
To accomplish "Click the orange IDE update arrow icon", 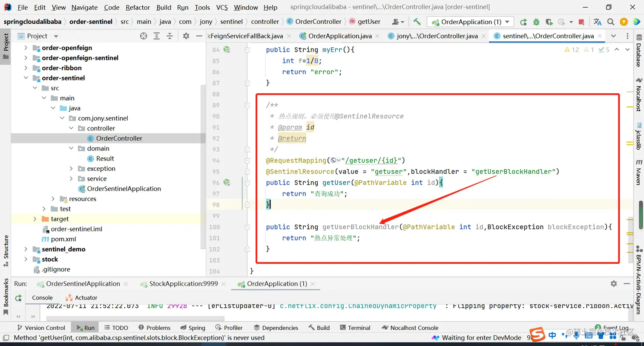I will click(x=624, y=22).
